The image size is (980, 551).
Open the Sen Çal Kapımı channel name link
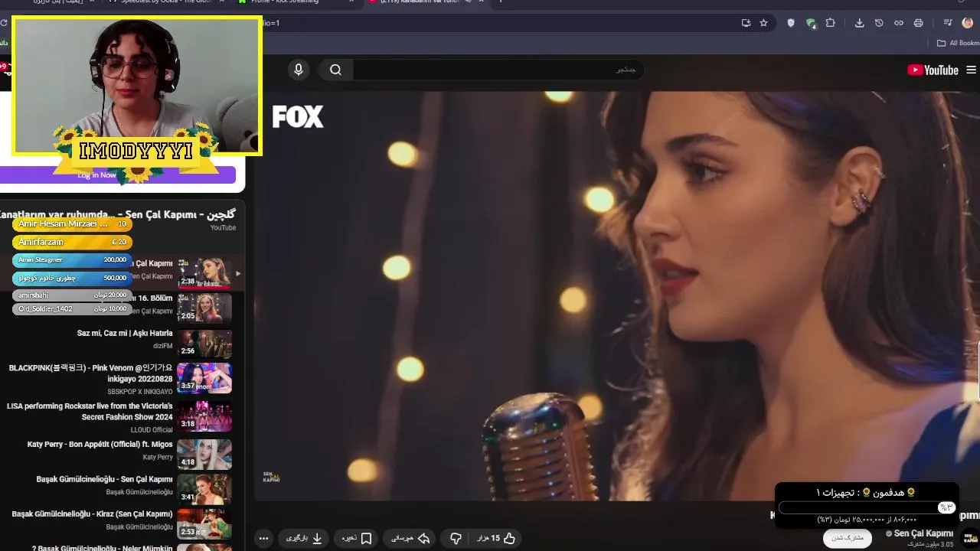[923, 533]
